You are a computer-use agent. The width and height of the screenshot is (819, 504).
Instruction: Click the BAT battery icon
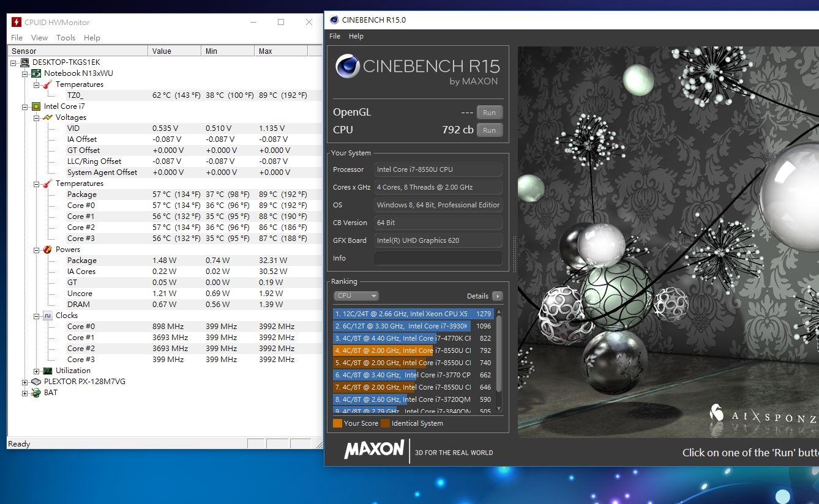(36, 393)
